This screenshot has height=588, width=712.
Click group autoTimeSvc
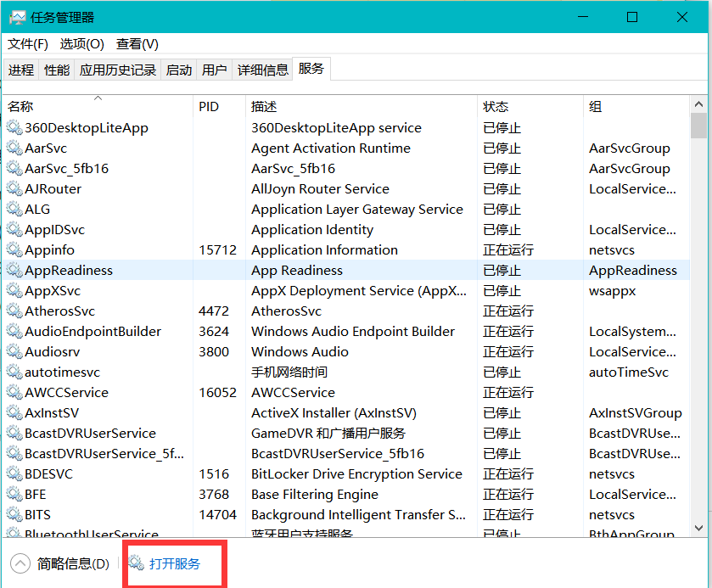tap(629, 372)
